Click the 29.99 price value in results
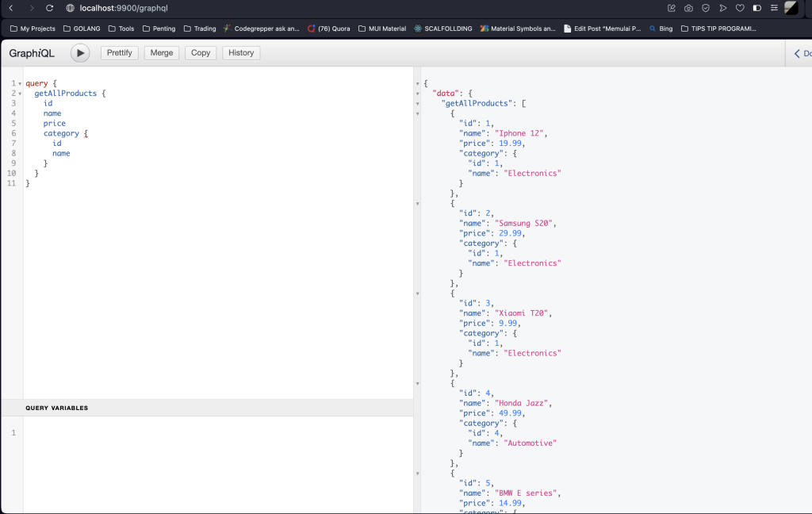This screenshot has height=514, width=812. click(510, 233)
